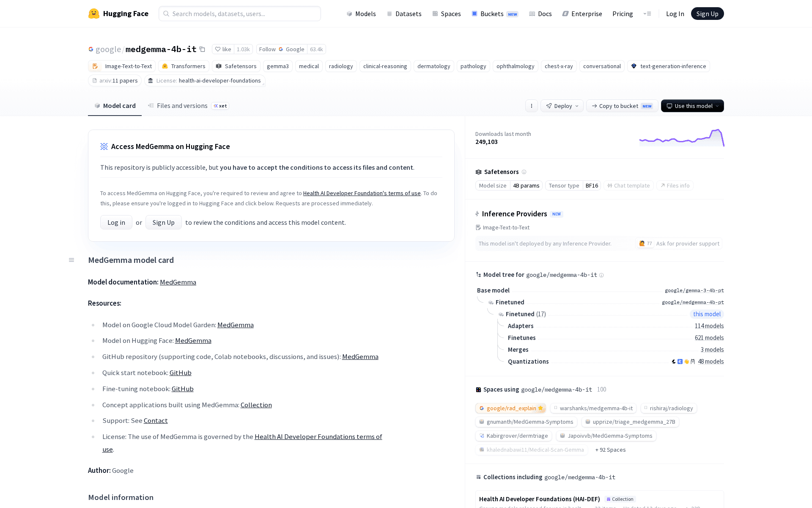Open Docs in top navigation
Screen dimensions: 812x508
coord(540,14)
